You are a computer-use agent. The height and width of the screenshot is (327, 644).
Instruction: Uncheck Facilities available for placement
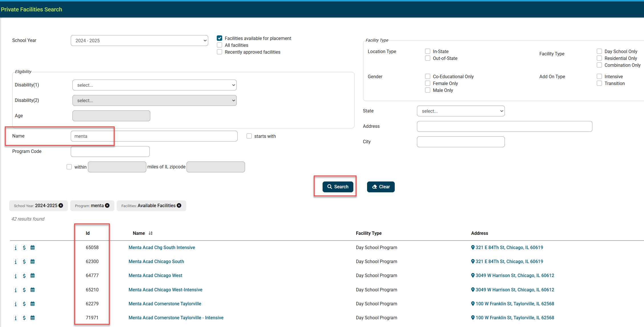click(220, 38)
